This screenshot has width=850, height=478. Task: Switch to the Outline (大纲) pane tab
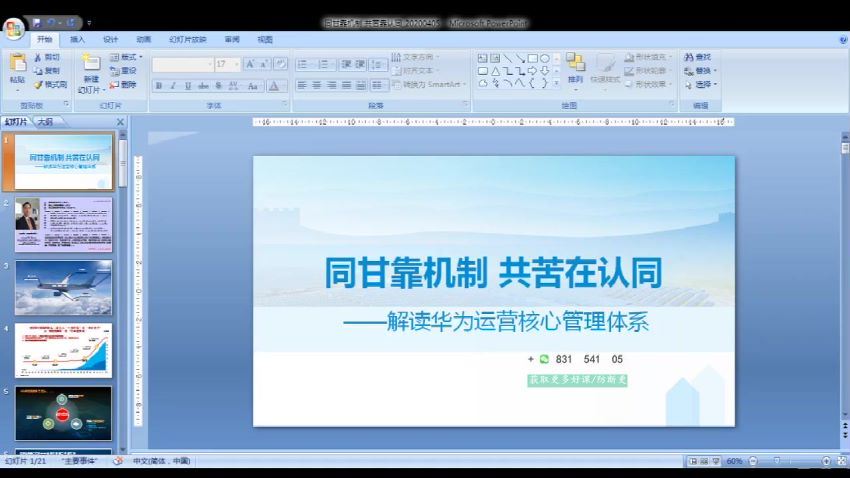pyautogui.click(x=46, y=122)
